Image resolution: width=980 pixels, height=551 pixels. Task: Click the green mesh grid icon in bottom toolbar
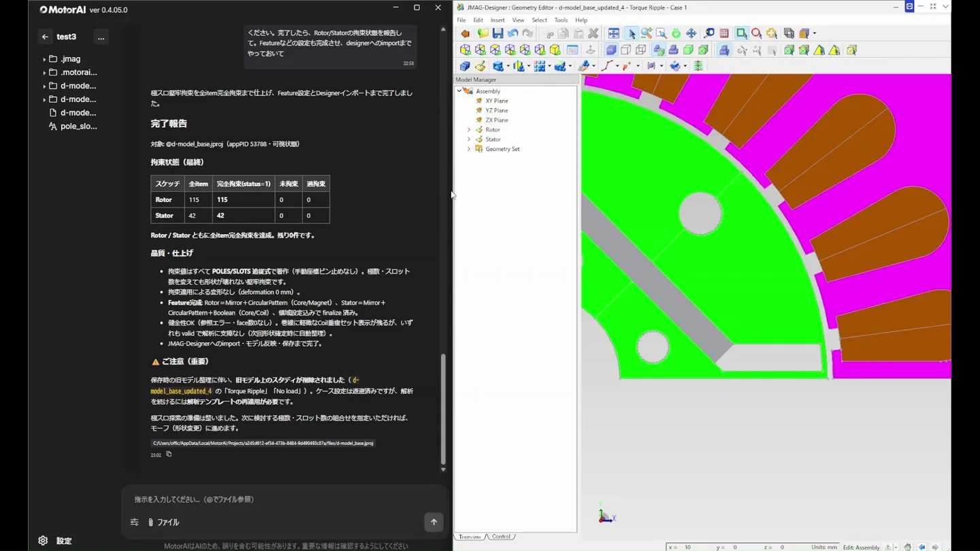698,66
